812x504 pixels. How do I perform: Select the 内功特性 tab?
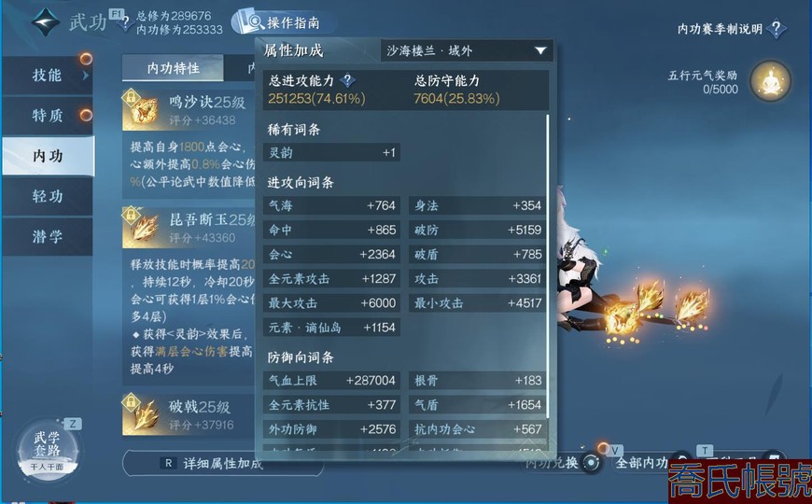pyautogui.click(x=173, y=68)
